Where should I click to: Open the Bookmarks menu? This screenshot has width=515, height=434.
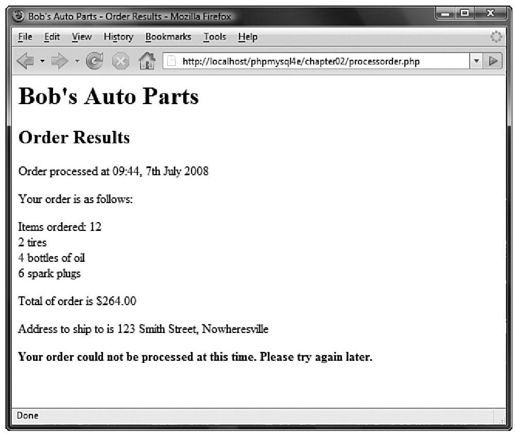coord(168,37)
